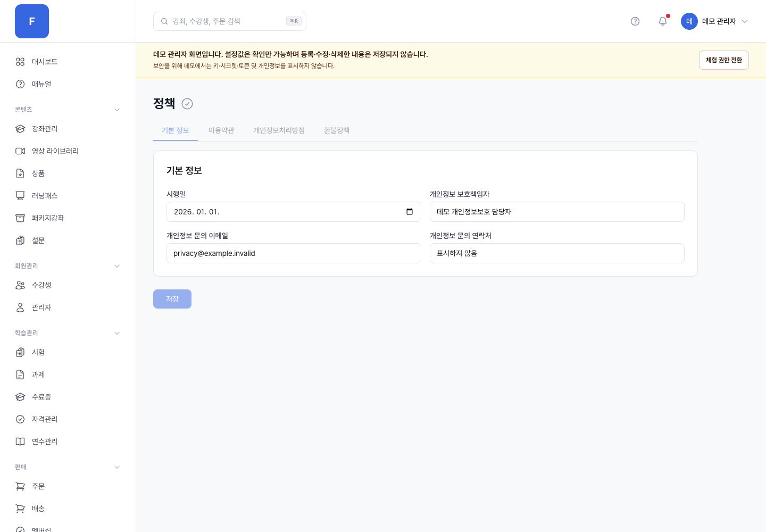Click the 상품 file download icon
The width and height of the screenshot is (766, 532).
pos(20,173)
